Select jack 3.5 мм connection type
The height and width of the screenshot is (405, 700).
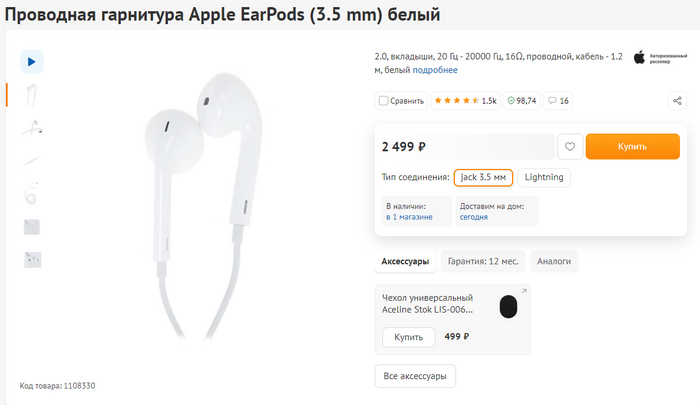click(x=484, y=178)
